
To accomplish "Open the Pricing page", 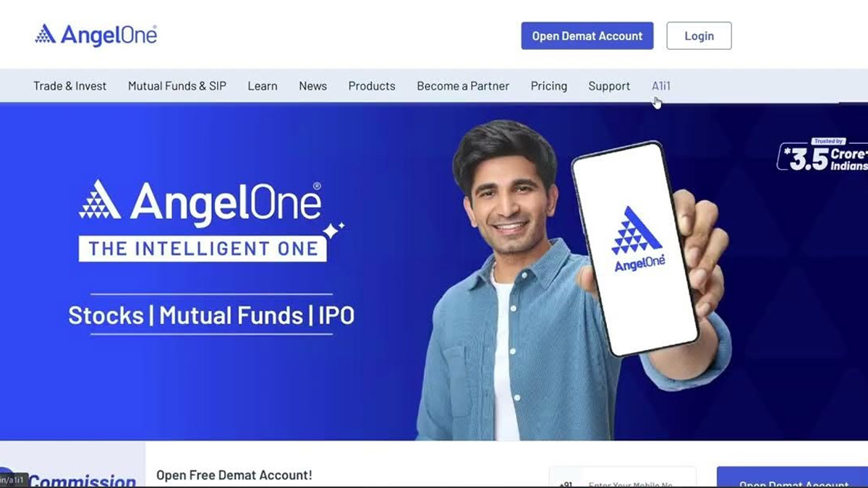I will [549, 86].
